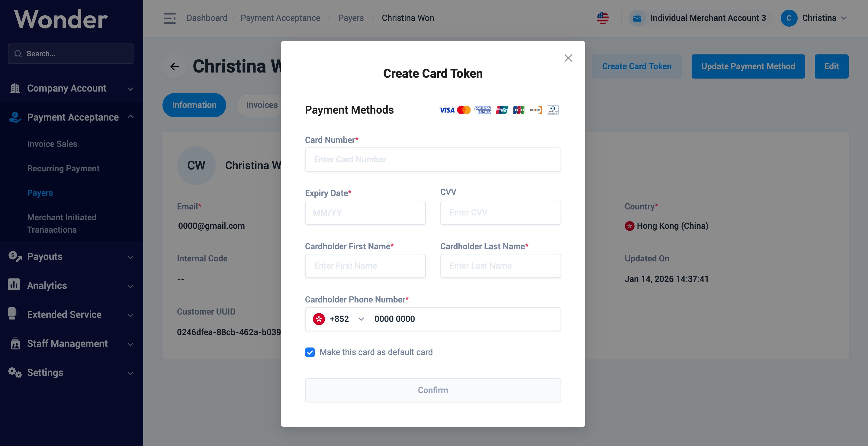Click the Individual Merchant Account briefcase icon

(x=637, y=18)
